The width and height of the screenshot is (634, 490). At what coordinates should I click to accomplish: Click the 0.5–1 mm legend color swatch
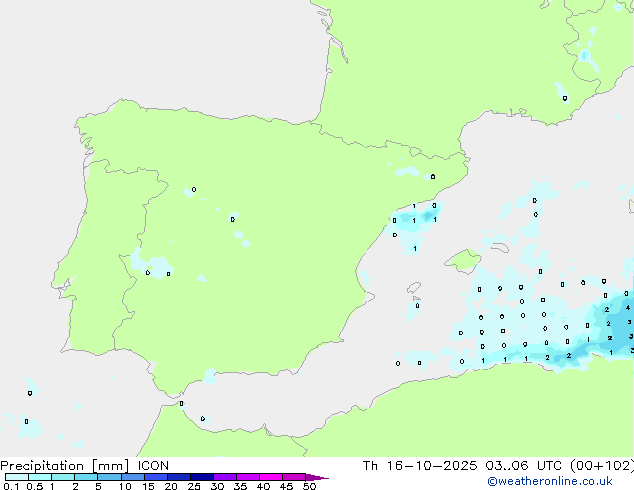click(40, 477)
